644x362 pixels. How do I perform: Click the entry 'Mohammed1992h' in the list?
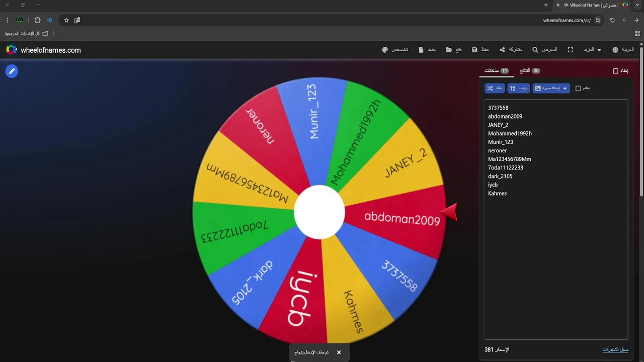510,134
